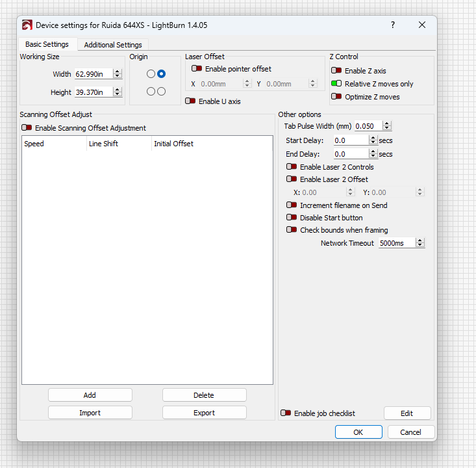Toggle Enable U axis switch
This screenshot has width=476, height=468.
[x=190, y=101]
